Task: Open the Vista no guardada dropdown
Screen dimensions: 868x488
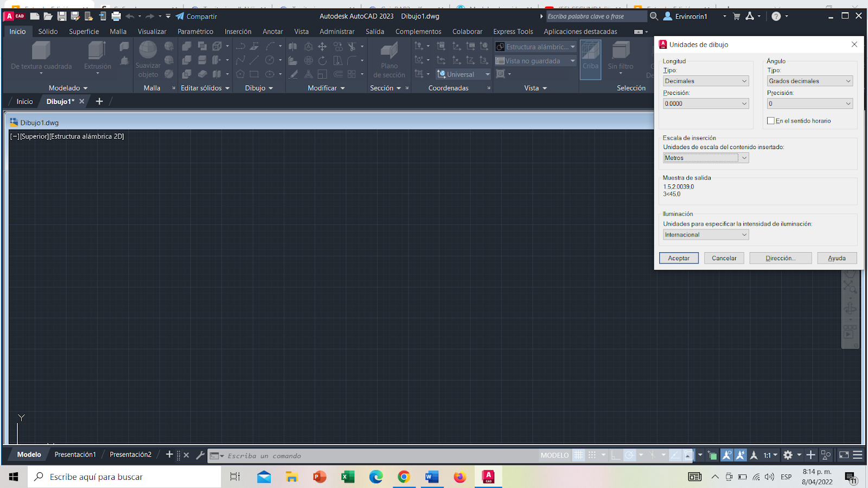Action: (535, 61)
